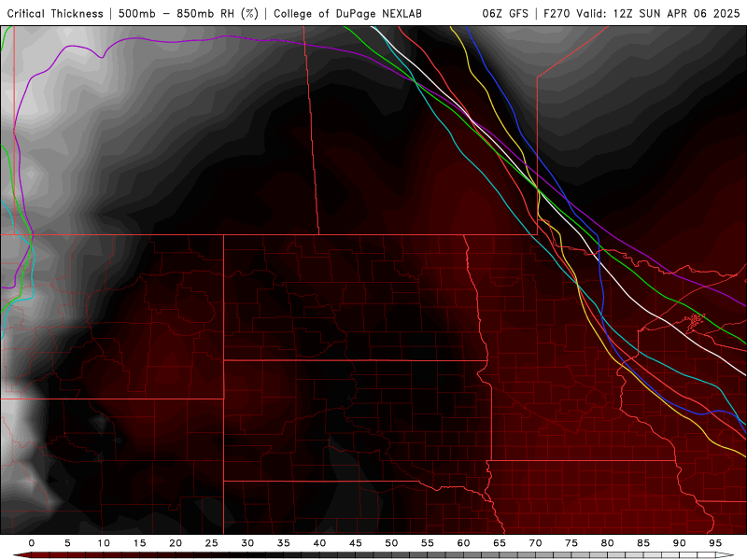Click the 70 label on the color scale
Image resolution: width=747 pixels, height=560 pixels.
[x=535, y=543]
